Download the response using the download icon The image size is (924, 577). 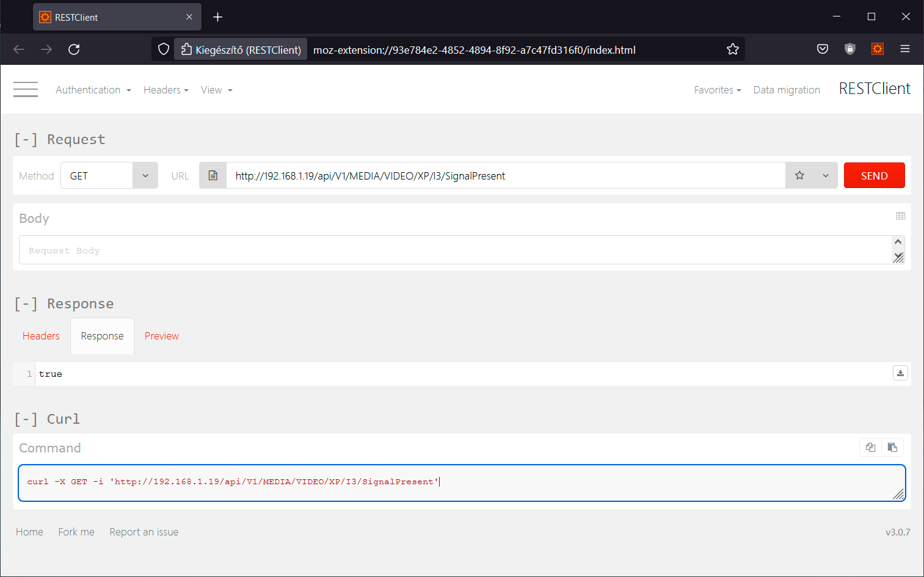pos(900,373)
